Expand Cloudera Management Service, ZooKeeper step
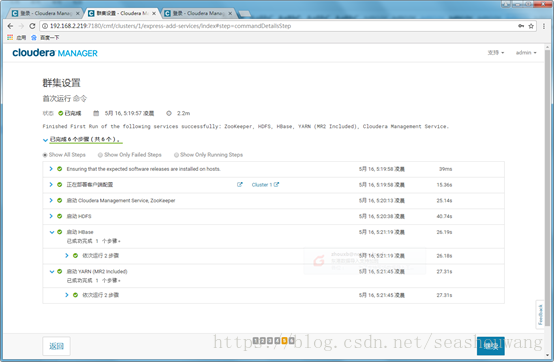This screenshot has width=554, height=362. coord(51,200)
